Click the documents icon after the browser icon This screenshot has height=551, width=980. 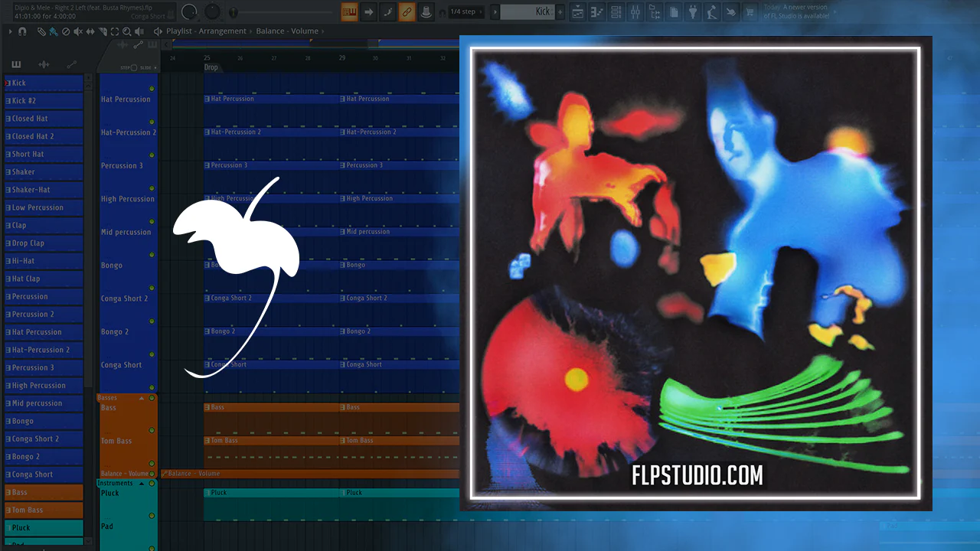pos(673,11)
